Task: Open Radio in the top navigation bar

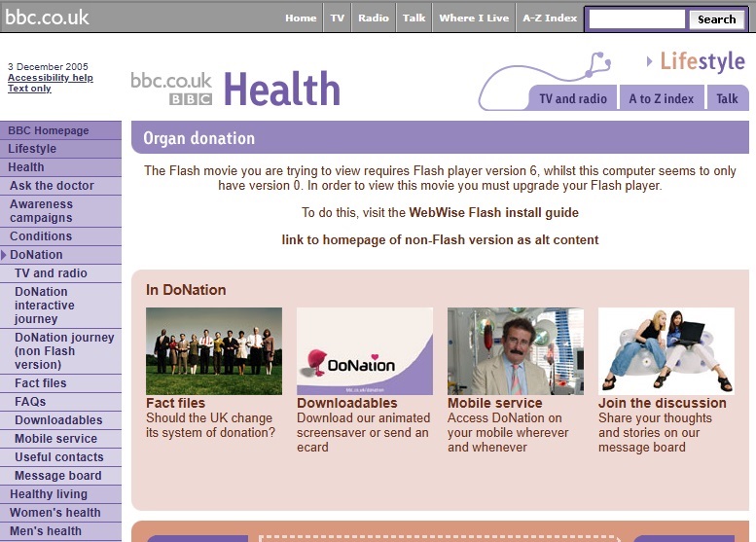Action: (374, 18)
